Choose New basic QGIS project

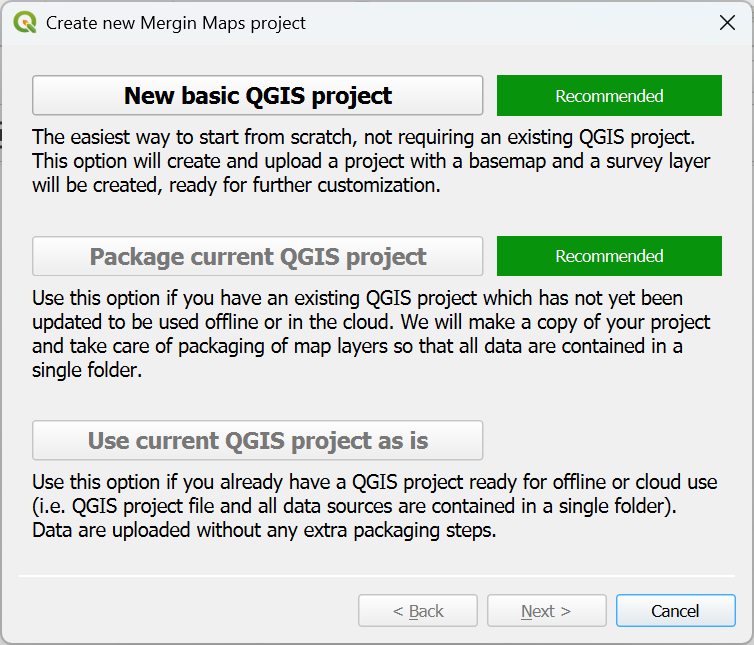258,96
